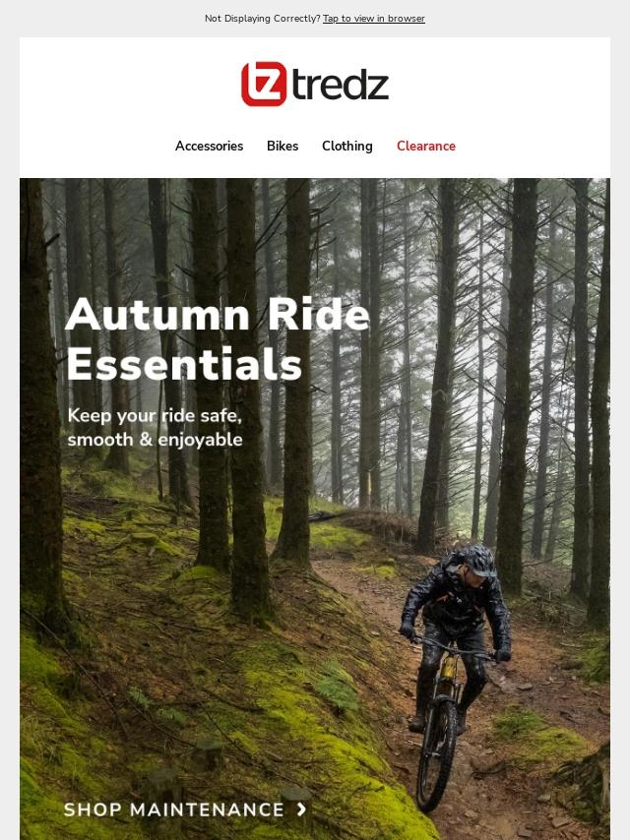This screenshot has width=630, height=840.
Task: Click the 'Keep your ride safe' subtitle
Action: 155,428
